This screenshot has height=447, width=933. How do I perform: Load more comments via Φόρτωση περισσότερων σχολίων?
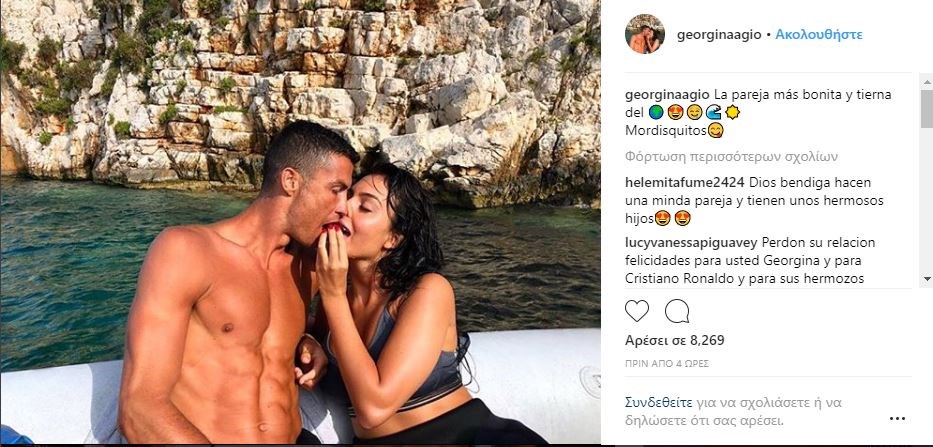(x=731, y=157)
